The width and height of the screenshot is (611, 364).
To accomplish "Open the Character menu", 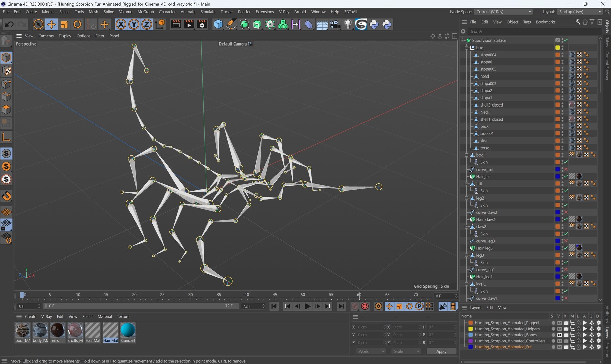I will coord(167,12).
